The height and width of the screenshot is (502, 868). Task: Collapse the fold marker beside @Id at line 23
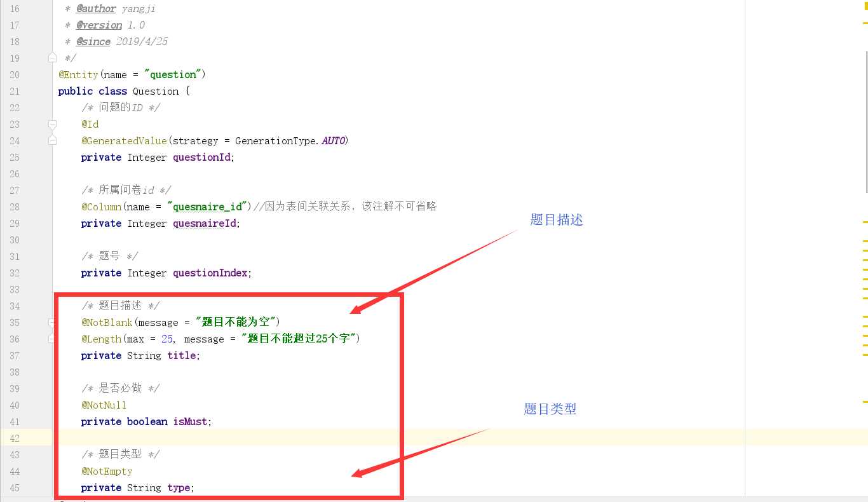coord(53,124)
